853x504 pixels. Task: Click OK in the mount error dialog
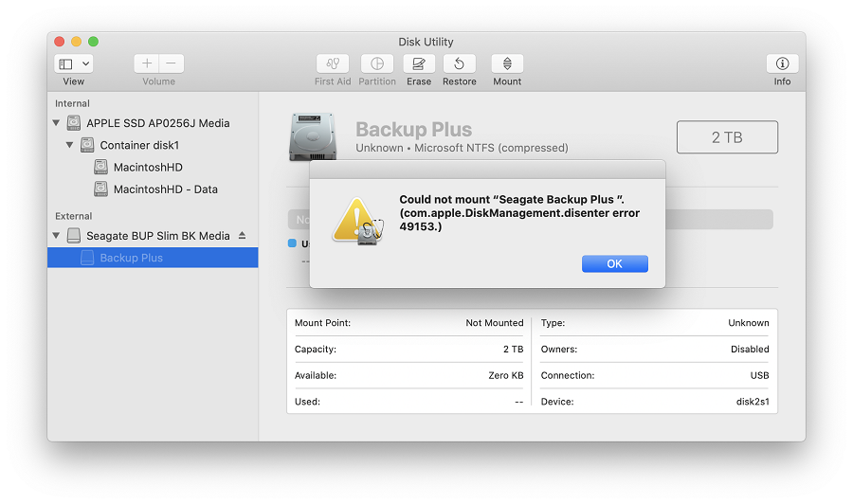pyautogui.click(x=615, y=263)
